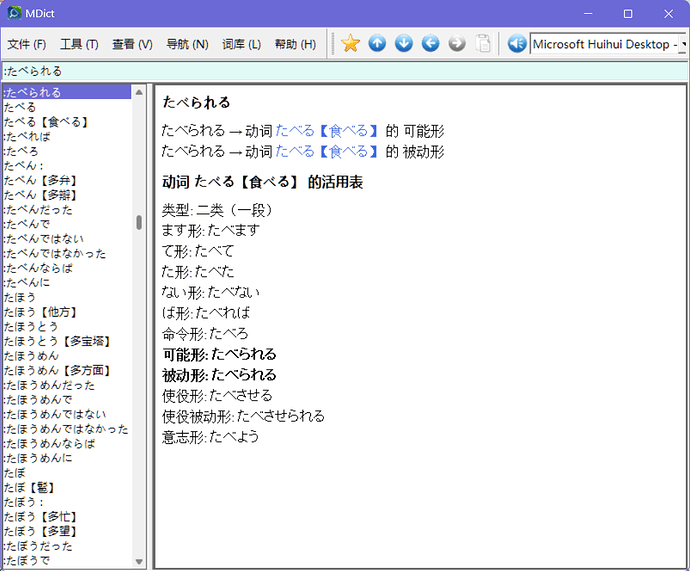Open the 导航 (N) menu
This screenshot has width=690, height=571.
(x=187, y=44)
